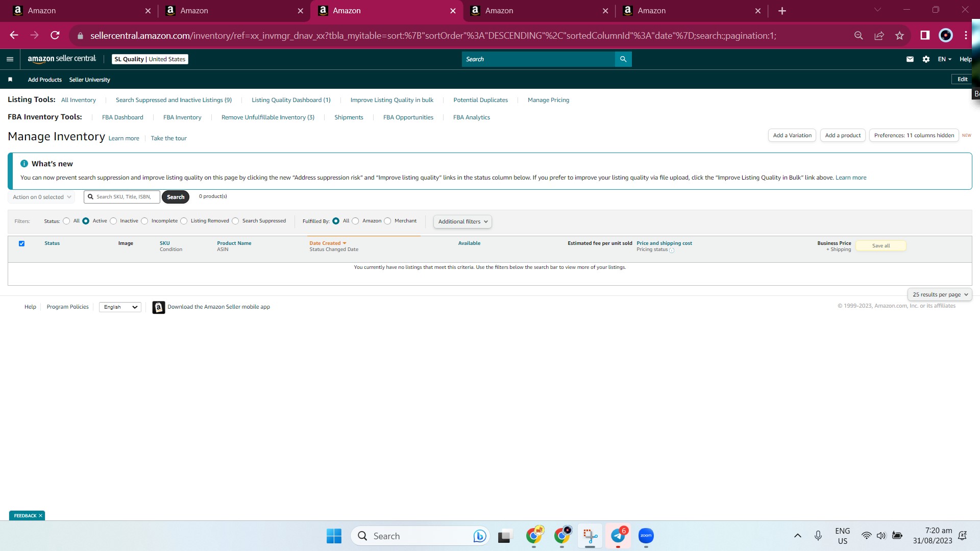The width and height of the screenshot is (980, 551).
Task: Toggle the browser side panel icon
Action: [925, 35]
